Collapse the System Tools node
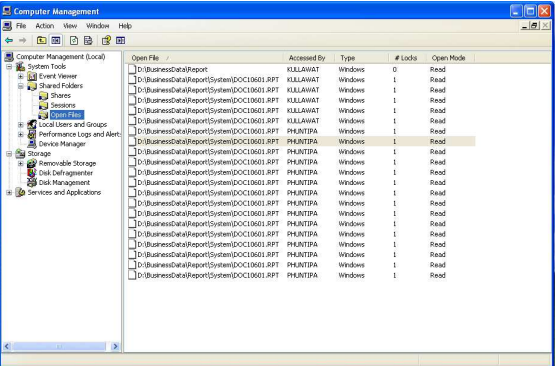The height and width of the screenshot is (366, 556). tap(9, 67)
